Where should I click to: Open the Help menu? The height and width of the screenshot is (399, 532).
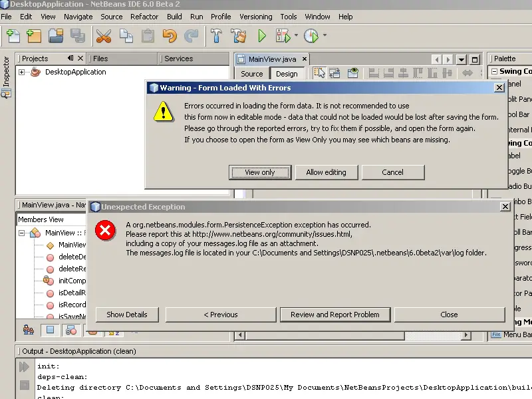pos(345,17)
